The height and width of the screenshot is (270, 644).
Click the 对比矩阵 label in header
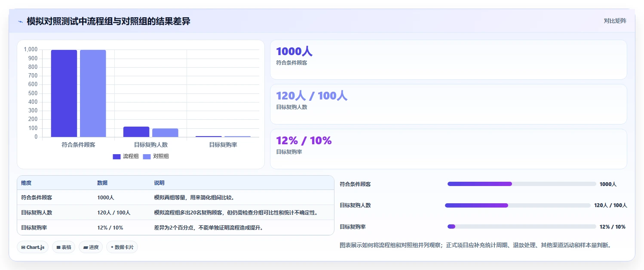(x=615, y=21)
